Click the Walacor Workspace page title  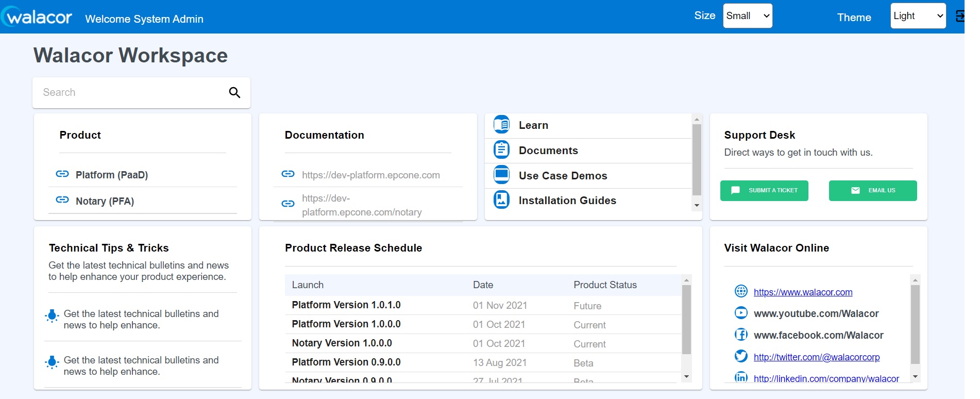130,56
